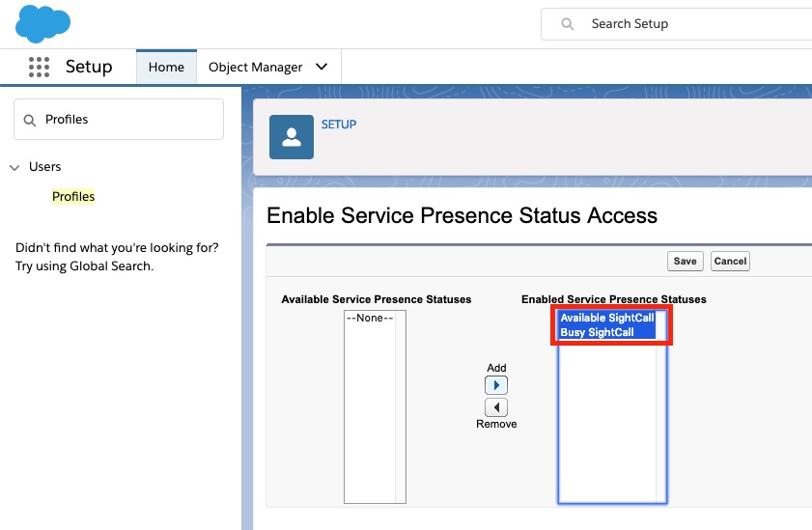The image size is (812, 530).
Task: Cancel the presence status changes
Action: coord(730,261)
